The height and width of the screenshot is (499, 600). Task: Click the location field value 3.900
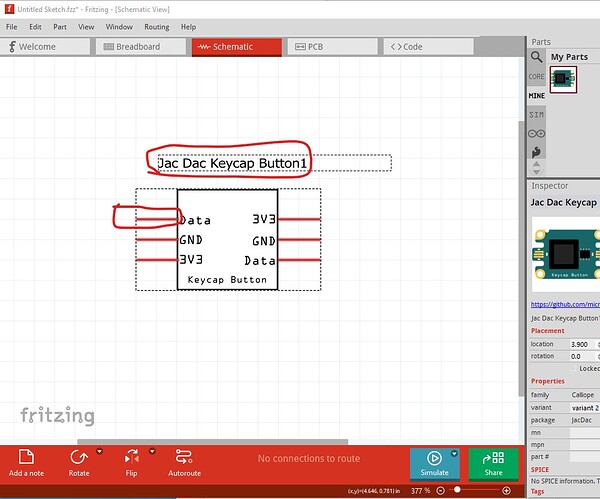582,344
